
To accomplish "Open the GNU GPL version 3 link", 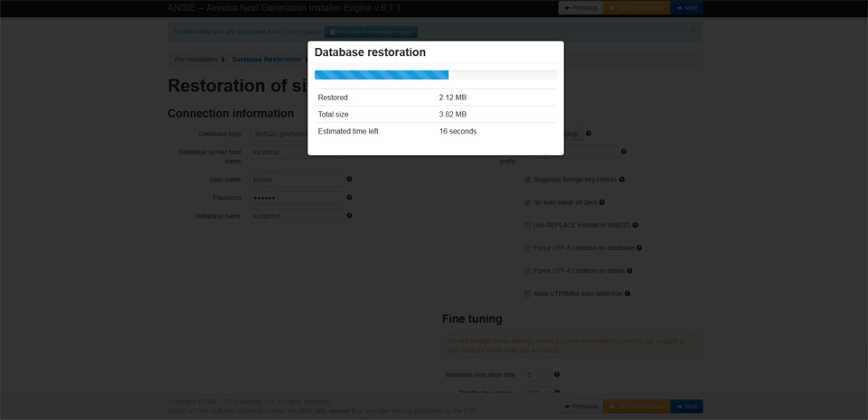I will pos(327,411).
